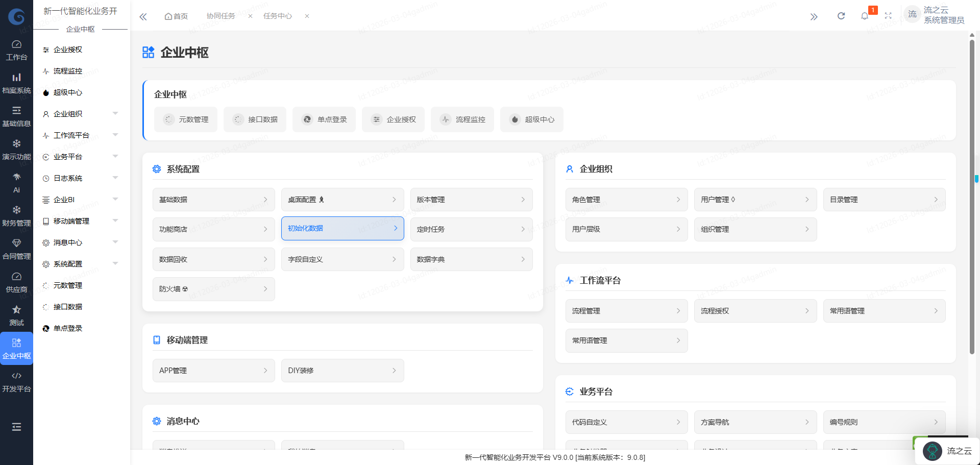Switch to the 任务中心 tab

pos(278,16)
